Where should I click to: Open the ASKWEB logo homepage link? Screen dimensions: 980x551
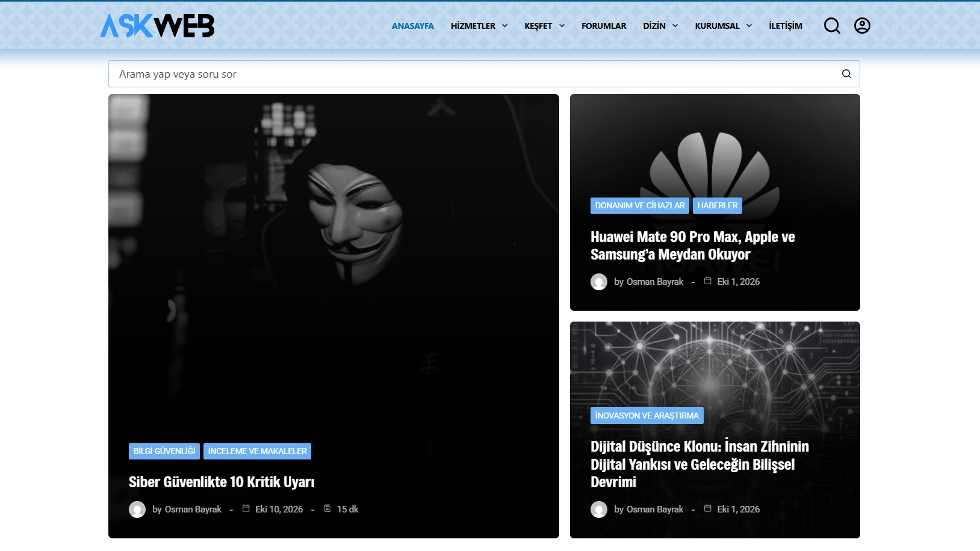tap(157, 26)
